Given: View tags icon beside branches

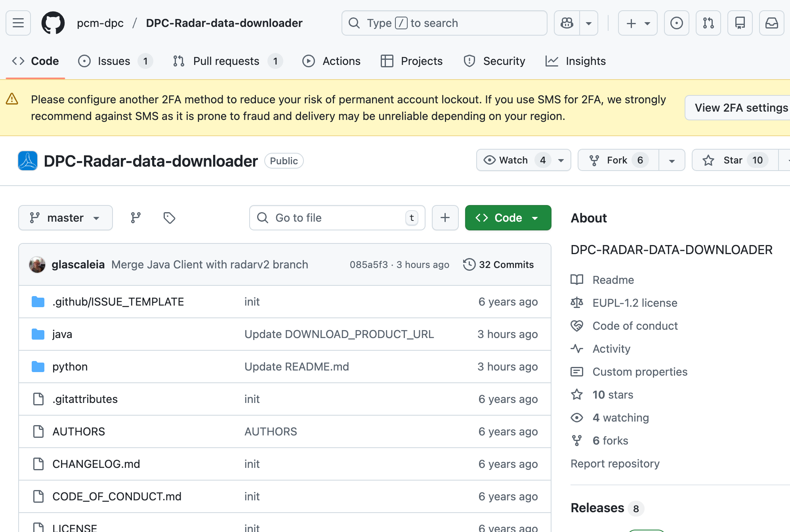Looking at the screenshot, I should pos(169,218).
